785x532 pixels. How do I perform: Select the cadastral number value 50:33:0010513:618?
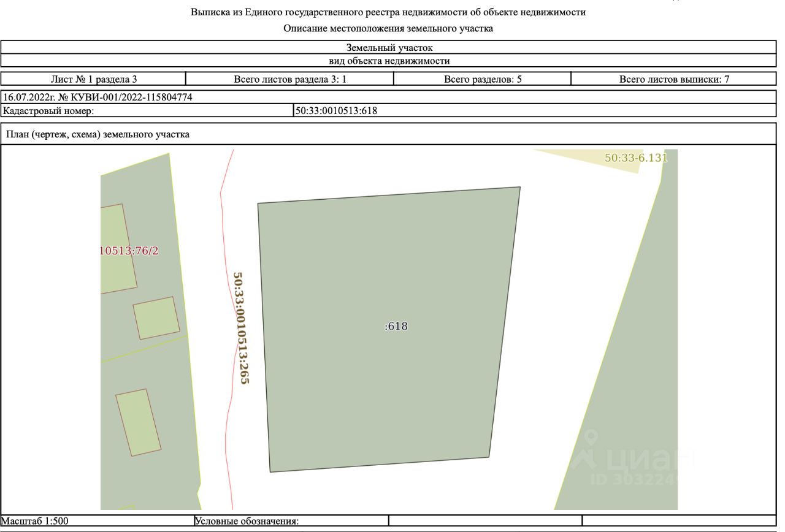337,110
